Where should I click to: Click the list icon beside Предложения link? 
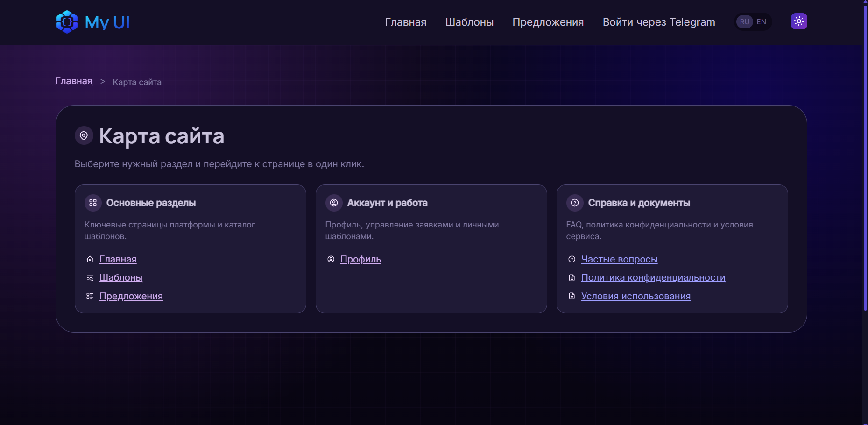pos(90,296)
